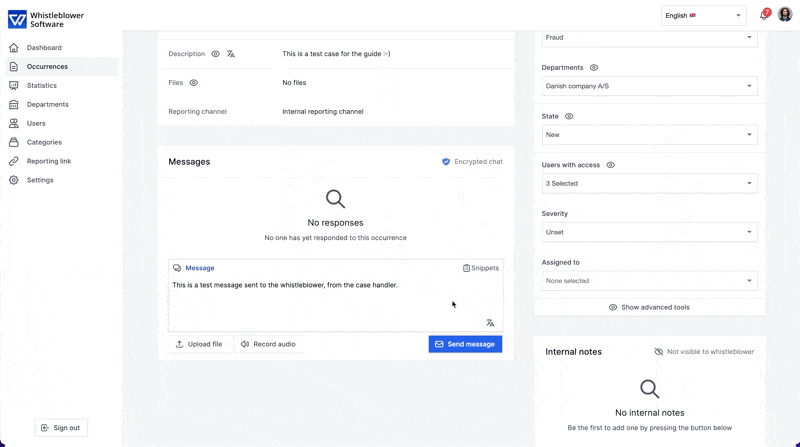Click the notification bell icon
800x447 pixels.
pyautogui.click(x=764, y=16)
